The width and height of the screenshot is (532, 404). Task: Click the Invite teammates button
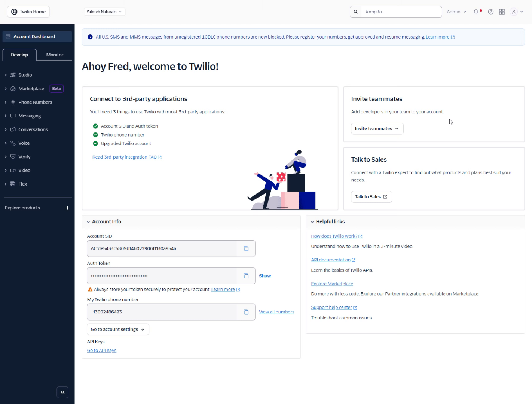(377, 128)
